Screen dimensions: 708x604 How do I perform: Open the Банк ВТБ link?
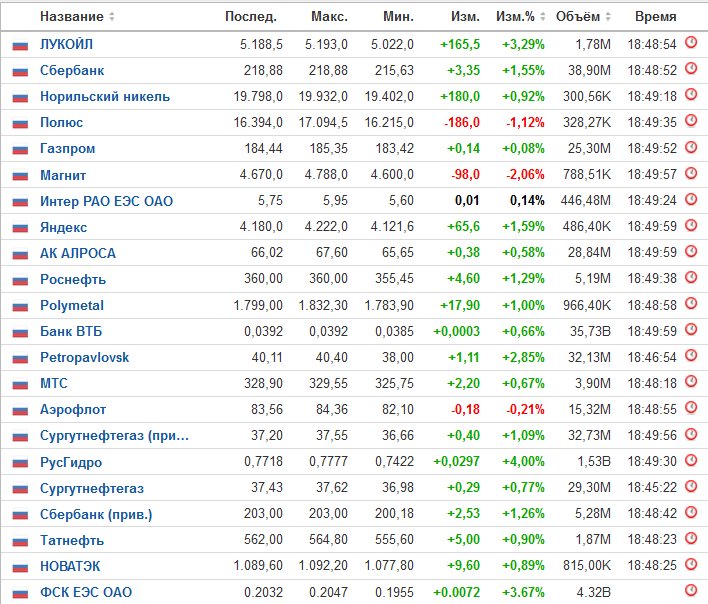[x=71, y=331]
